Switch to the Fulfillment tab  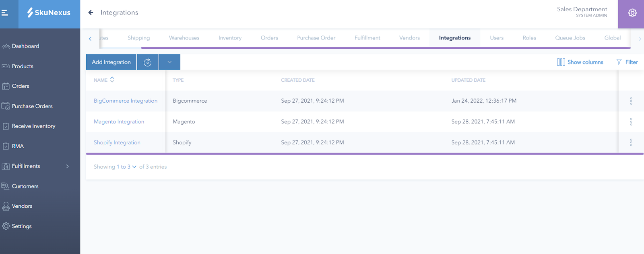pyautogui.click(x=367, y=38)
